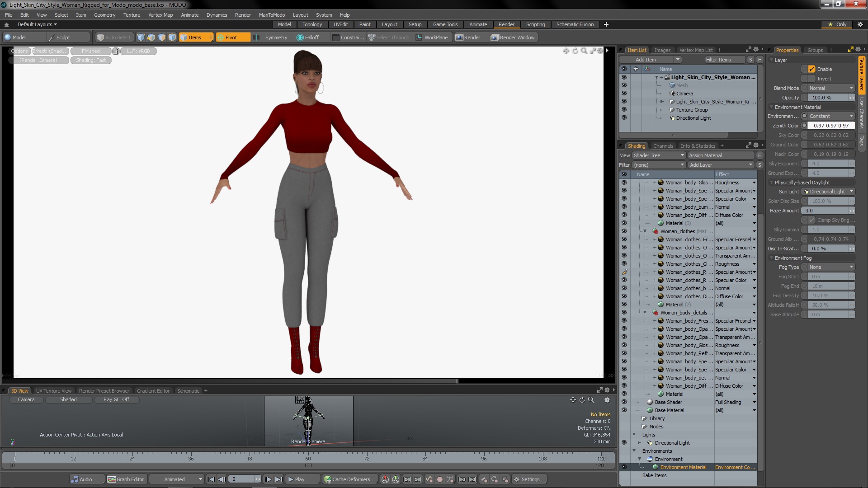Open the Geometry menu
The image size is (868, 488).
[104, 15]
